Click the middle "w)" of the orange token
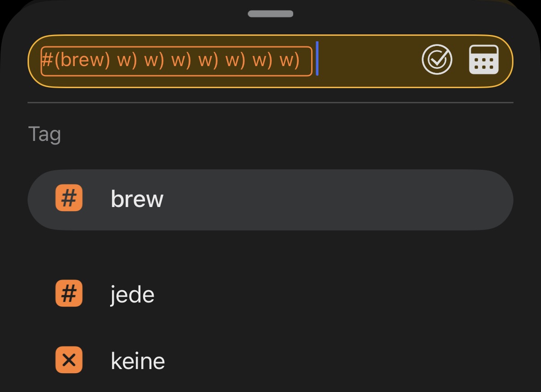The width and height of the screenshot is (541, 392). point(208,61)
